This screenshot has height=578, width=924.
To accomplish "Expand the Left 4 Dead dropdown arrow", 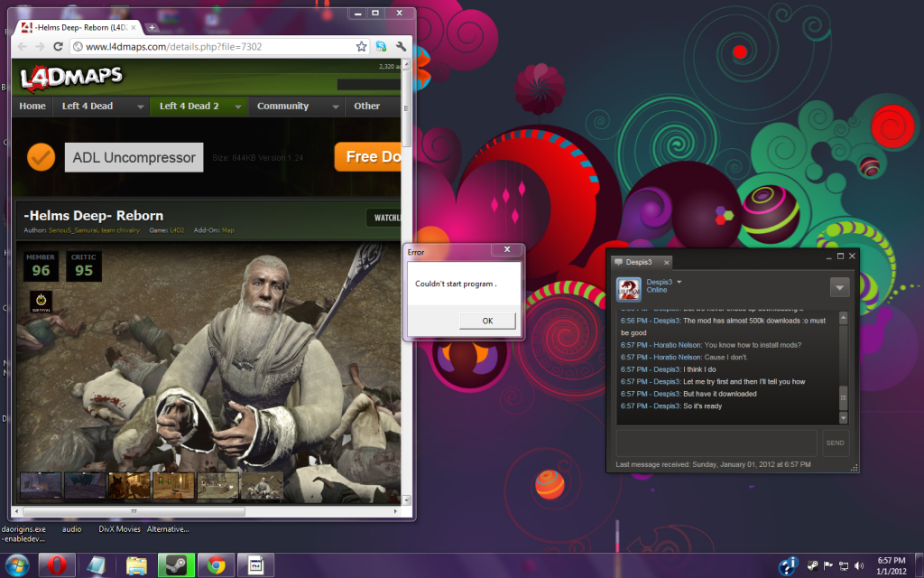I will (140, 107).
